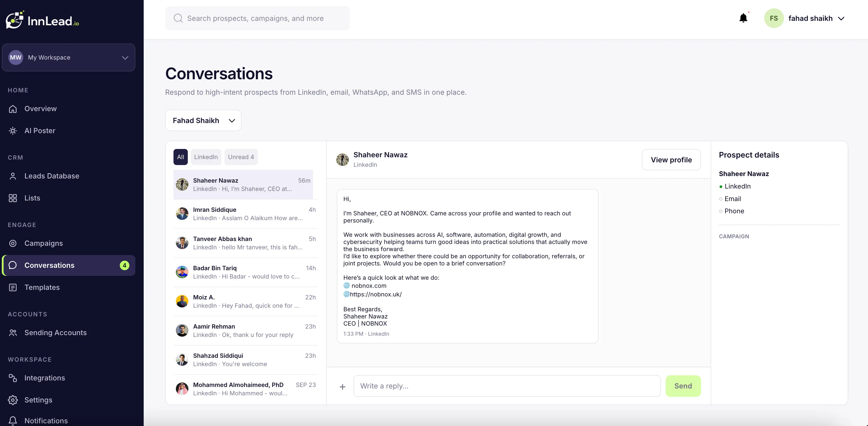
Task: Open the notifications bell icon in header
Action: (743, 18)
